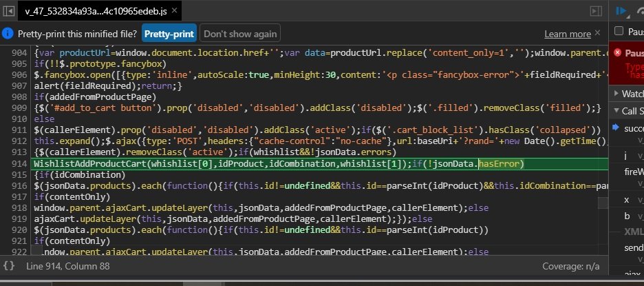Toggle the Pause checkbox in debugger pane
Screen dimensions: 644x286
point(619,31)
